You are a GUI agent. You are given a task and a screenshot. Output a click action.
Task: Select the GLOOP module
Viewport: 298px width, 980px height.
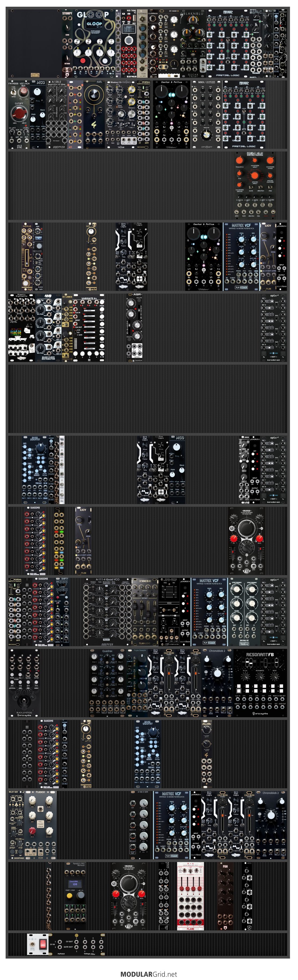(94, 44)
